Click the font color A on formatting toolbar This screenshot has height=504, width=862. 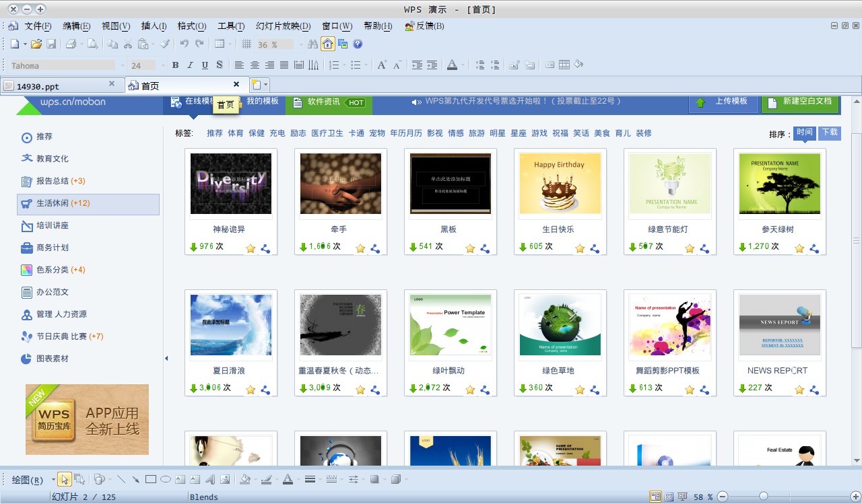pyautogui.click(x=452, y=65)
